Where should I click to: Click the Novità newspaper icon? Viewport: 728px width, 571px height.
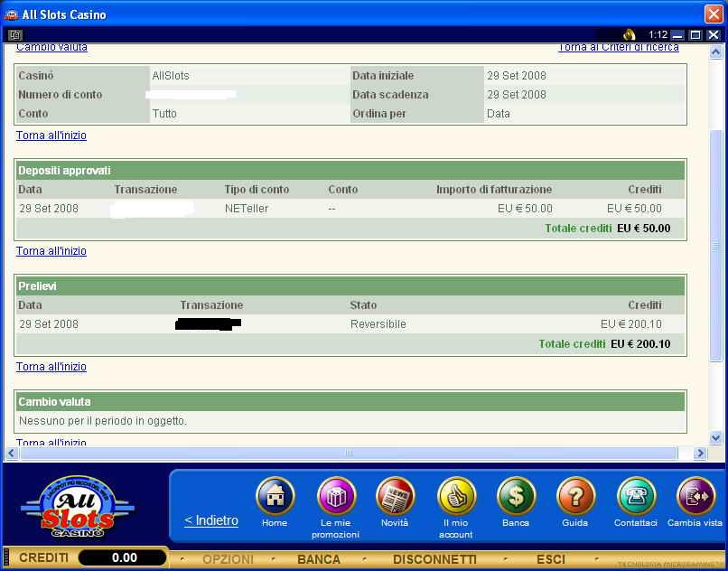395,497
